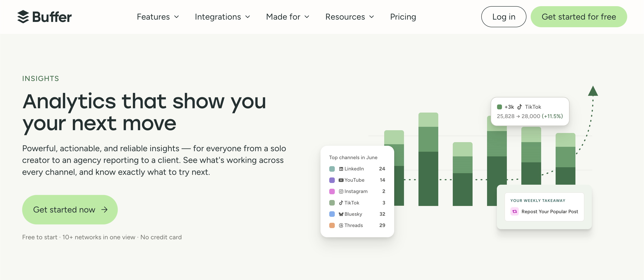Click the blue Bluesky color swatch
The height and width of the screenshot is (280, 644).
[332, 214]
